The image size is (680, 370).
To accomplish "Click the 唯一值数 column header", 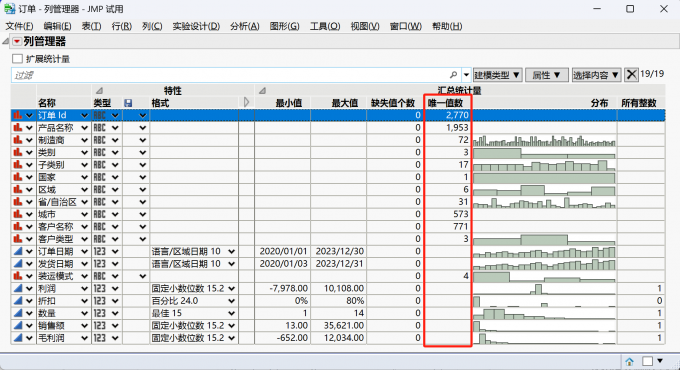I will coord(445,103).
